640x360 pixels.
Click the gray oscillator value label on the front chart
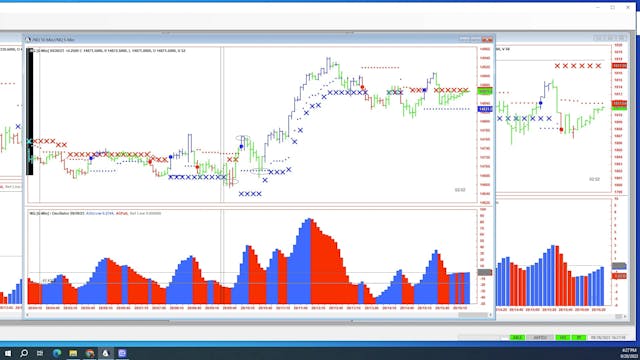tap(485, 272)
